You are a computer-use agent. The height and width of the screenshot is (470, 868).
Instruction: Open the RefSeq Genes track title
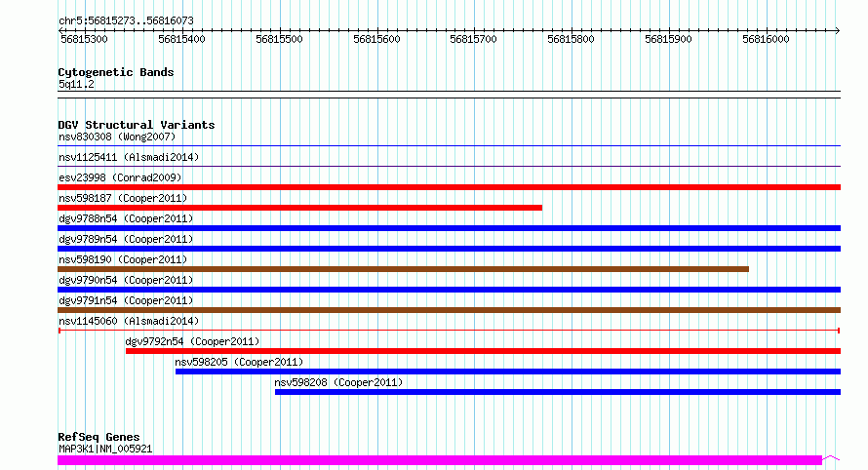(x=99, y=437)
